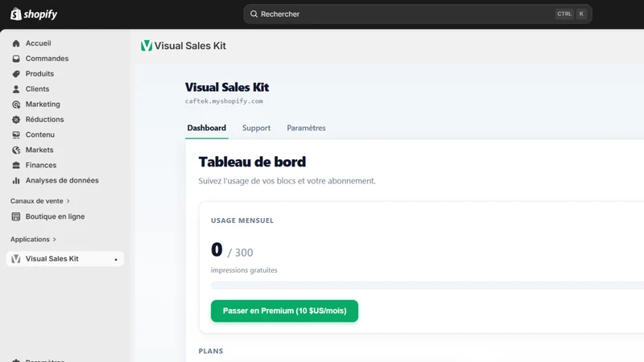Click the Finances bank icon
Screen dimensions: 644x362
16,166
